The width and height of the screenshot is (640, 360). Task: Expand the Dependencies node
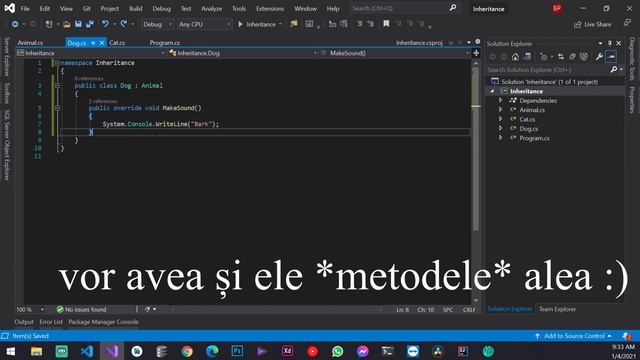(500, 100)
